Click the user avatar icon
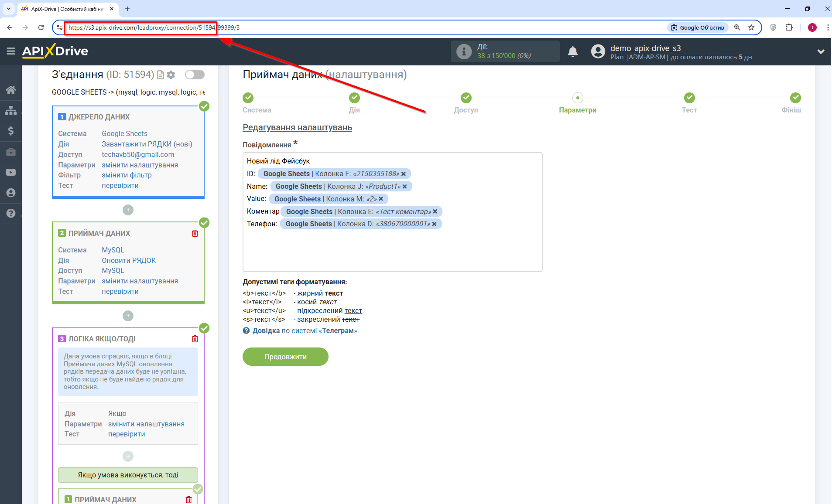The height and width of the screenshot is (504, 832). (598, 51)
